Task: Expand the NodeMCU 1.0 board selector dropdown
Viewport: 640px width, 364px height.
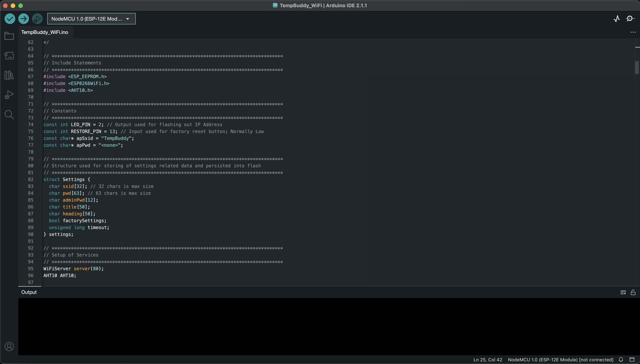Action: coord(91,19)
